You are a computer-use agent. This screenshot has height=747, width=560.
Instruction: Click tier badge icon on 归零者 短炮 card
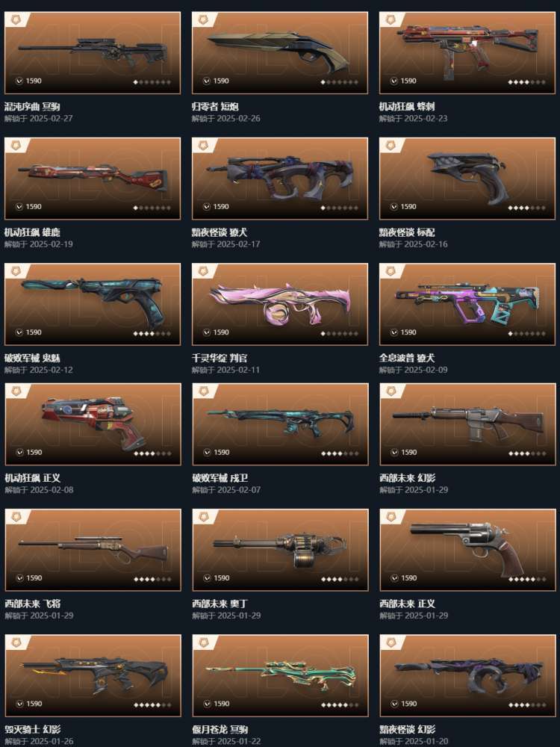tap(204, 20)
